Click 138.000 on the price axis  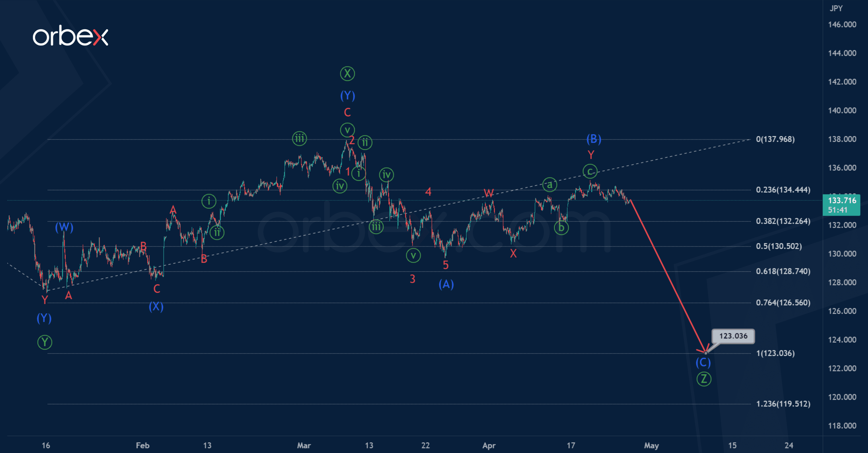click(842, 139)
